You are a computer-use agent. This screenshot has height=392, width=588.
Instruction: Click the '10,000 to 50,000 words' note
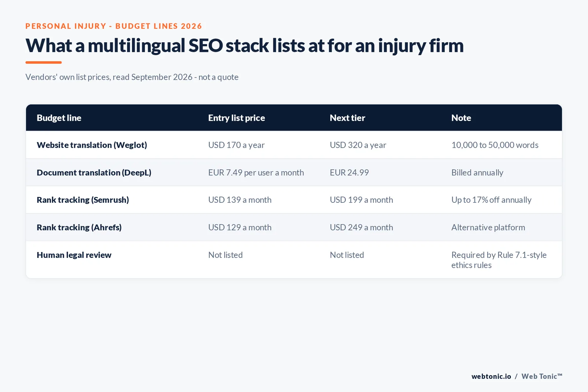click(x=495, y=145)
